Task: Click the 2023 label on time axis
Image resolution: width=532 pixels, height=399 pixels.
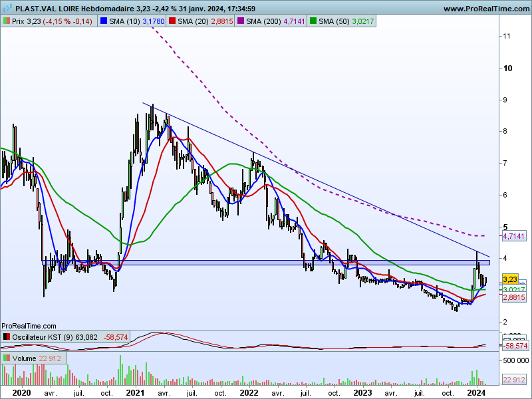Action: (362, 393)
